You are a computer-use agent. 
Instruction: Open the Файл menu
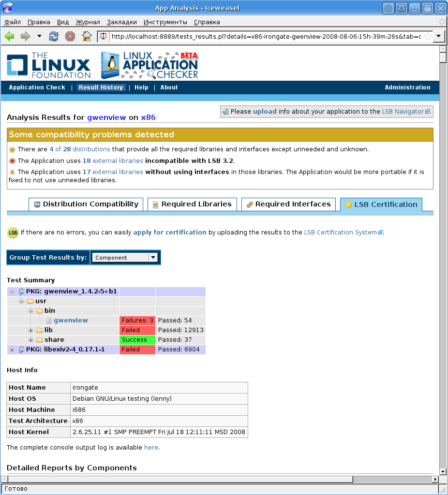13,22
